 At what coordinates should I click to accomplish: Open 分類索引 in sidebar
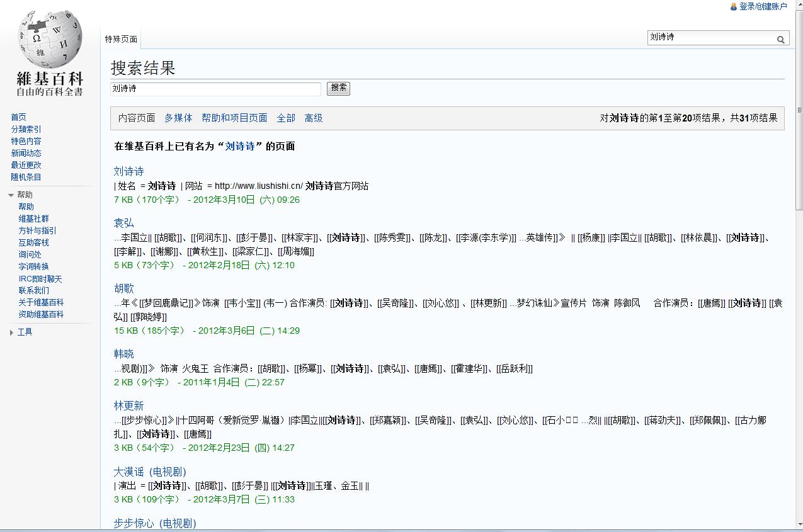tap(26, 129)
